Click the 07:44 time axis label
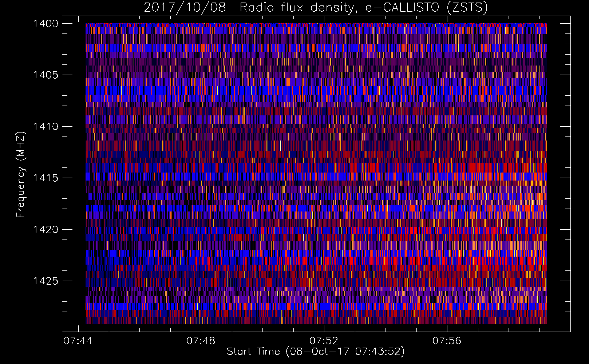589x364 pixels. (78, 341)
